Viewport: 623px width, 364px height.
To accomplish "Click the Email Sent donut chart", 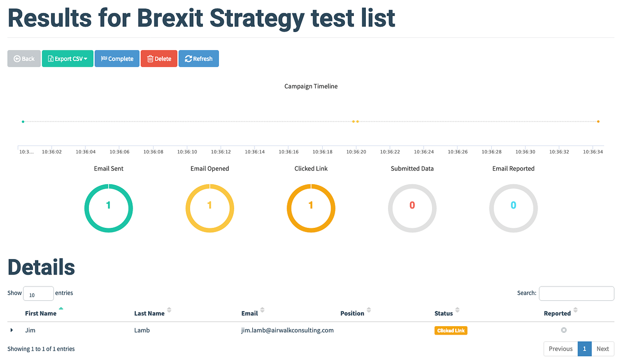I will [x=109, y=208].
